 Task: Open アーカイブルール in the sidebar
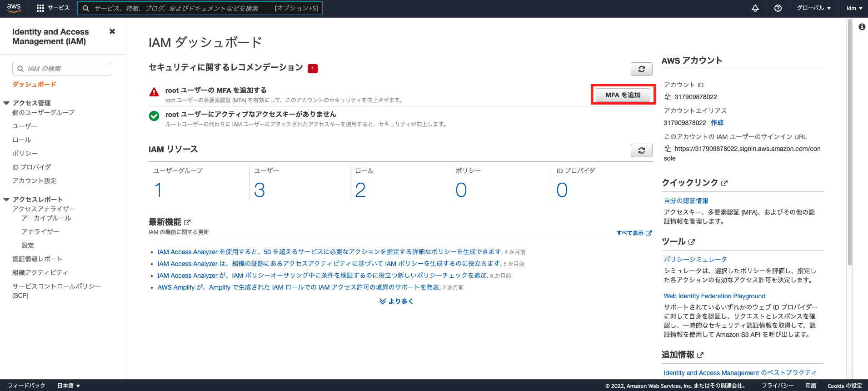coord(46,218)
